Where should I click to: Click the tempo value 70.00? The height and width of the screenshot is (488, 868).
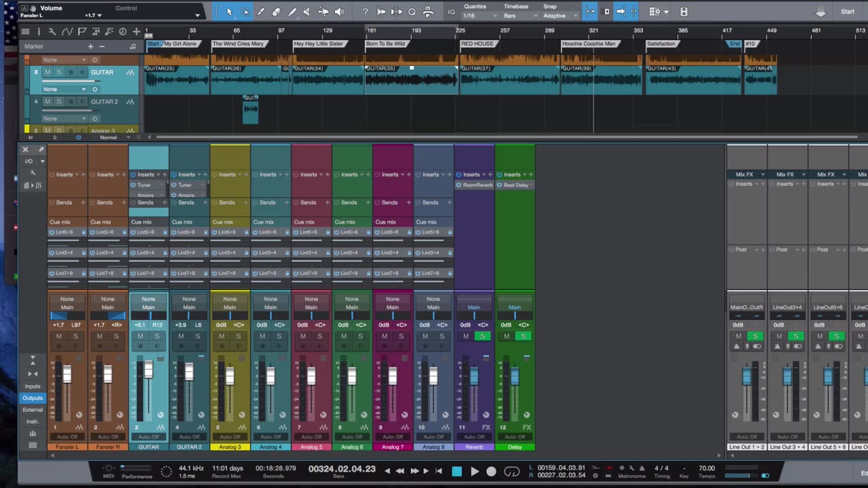point(707,468)
